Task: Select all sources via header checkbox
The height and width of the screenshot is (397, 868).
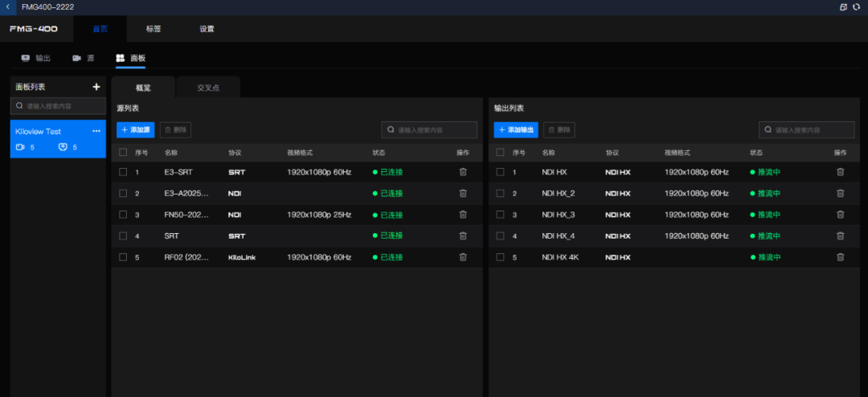Action: 123,152
